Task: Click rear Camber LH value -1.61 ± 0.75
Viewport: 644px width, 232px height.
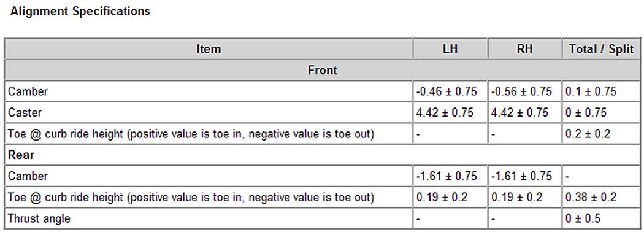Action: tap(447, 177)
